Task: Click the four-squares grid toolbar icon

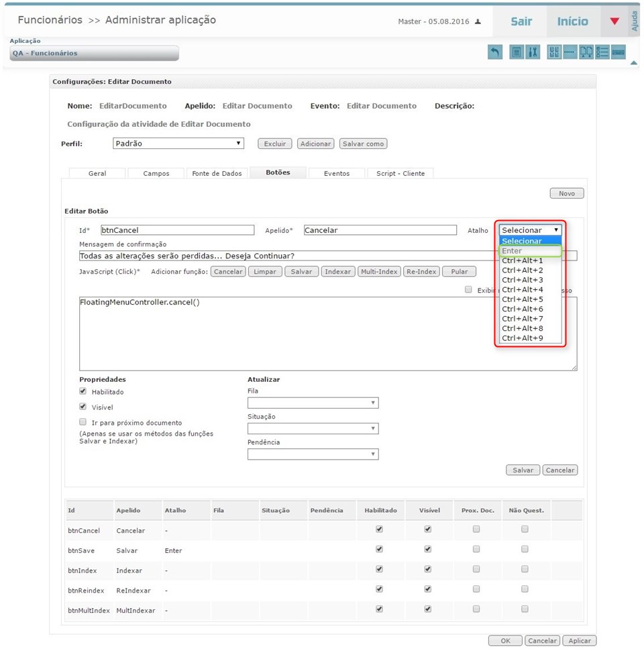Action: (554, 52)
